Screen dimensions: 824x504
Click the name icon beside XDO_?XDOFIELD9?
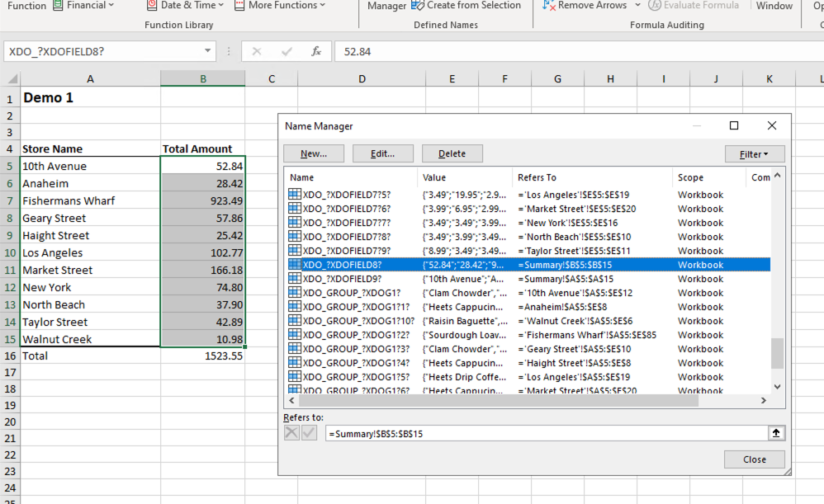(x=294, y=279)
